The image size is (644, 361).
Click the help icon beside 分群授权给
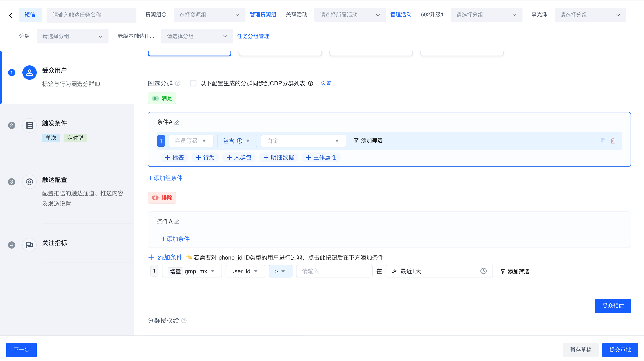tap(184, 321)
